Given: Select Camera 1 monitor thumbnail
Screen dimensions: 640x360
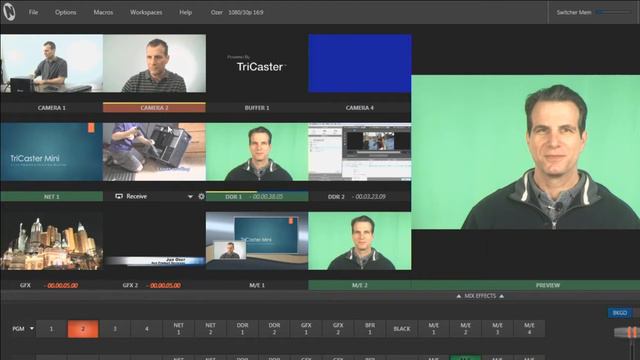Looking at the screenshot, I should pyautogui.click(x=51, y=63).
